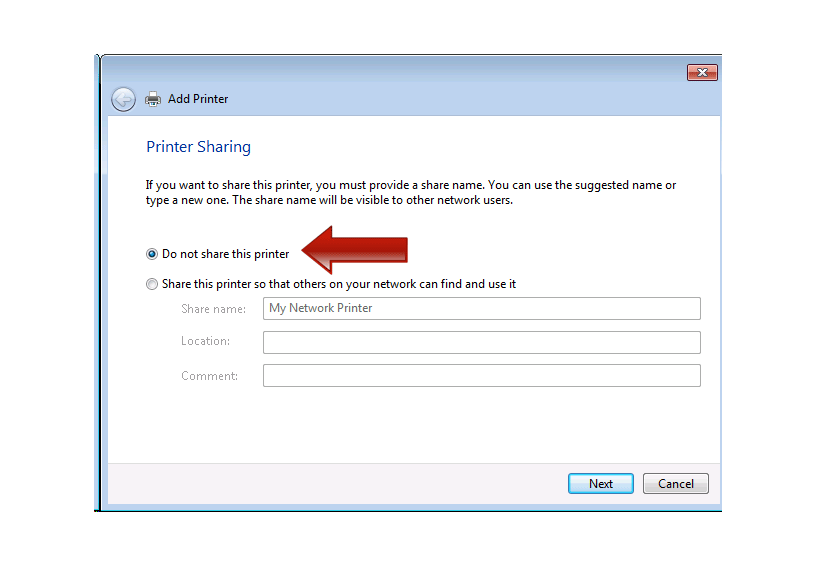Click the back arrow button
The image size is (817, 566).
(x=123, y=99)
